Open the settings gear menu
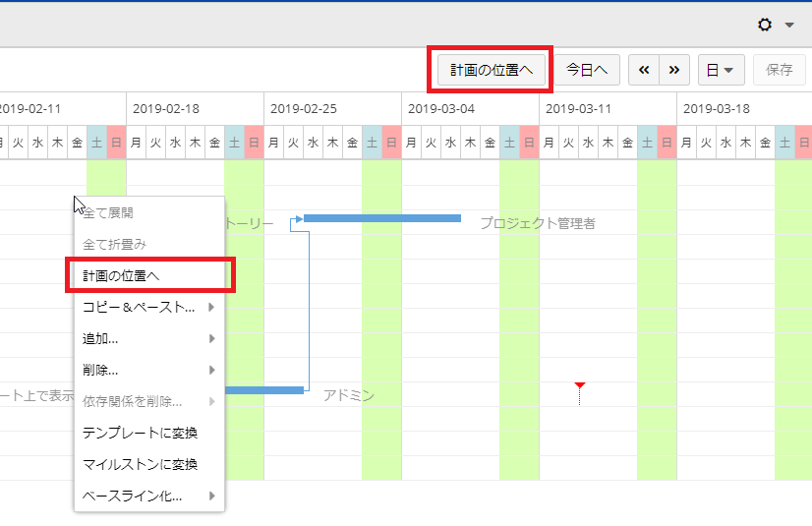 [x=765, y=25]
